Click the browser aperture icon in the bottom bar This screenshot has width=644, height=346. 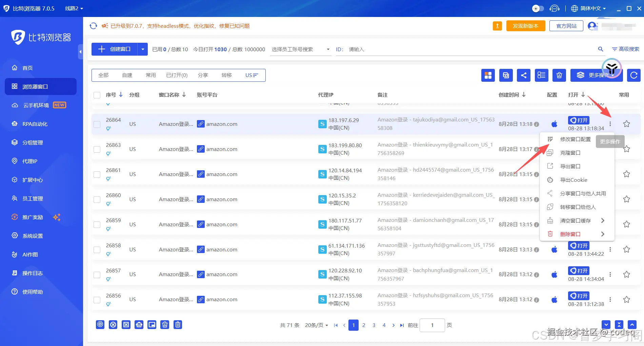(x=100, y=325)
